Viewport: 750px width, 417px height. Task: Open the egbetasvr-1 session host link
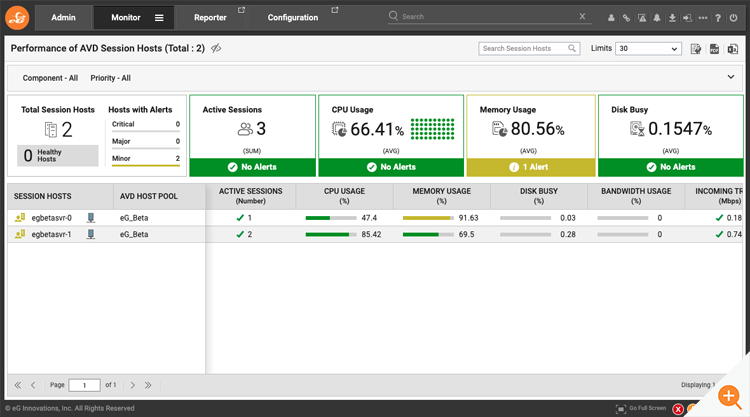[x=52, y=234]
